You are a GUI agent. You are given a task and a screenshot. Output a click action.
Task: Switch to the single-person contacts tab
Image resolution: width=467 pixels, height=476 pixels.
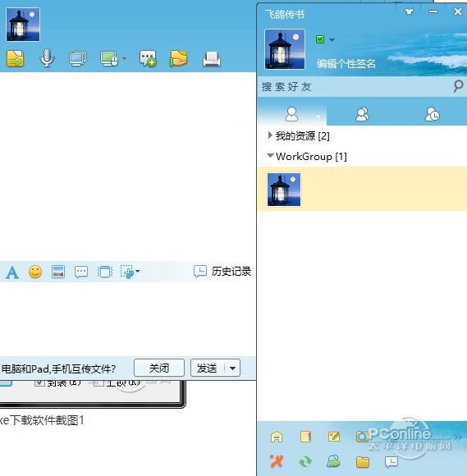[291, 114]
